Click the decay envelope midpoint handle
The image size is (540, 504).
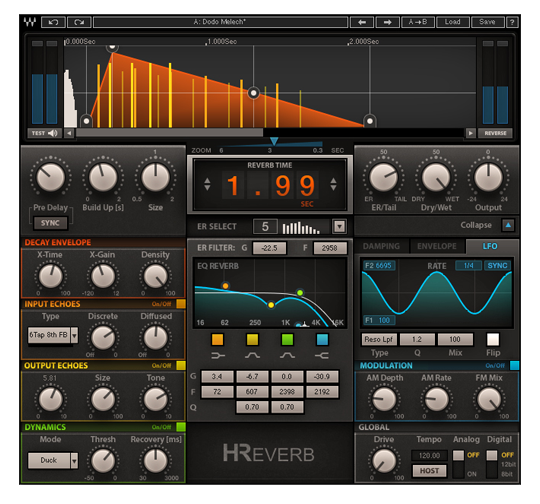point(253,93)
